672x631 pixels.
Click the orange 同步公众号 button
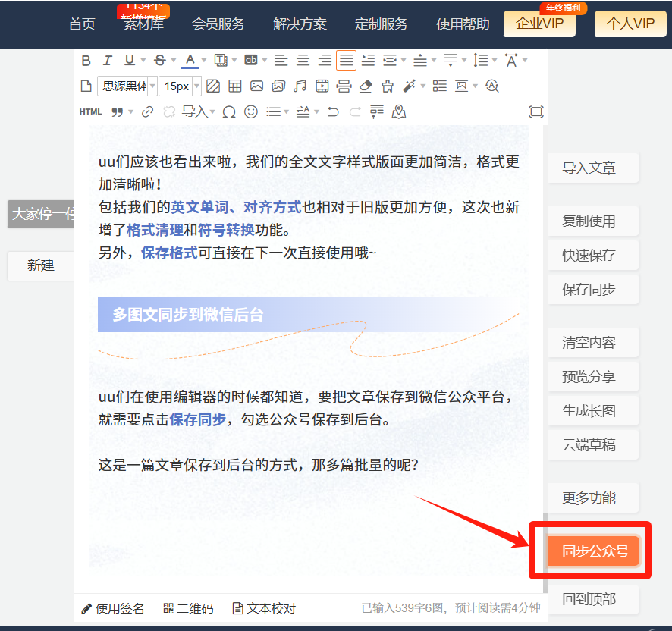coord(594,551)
